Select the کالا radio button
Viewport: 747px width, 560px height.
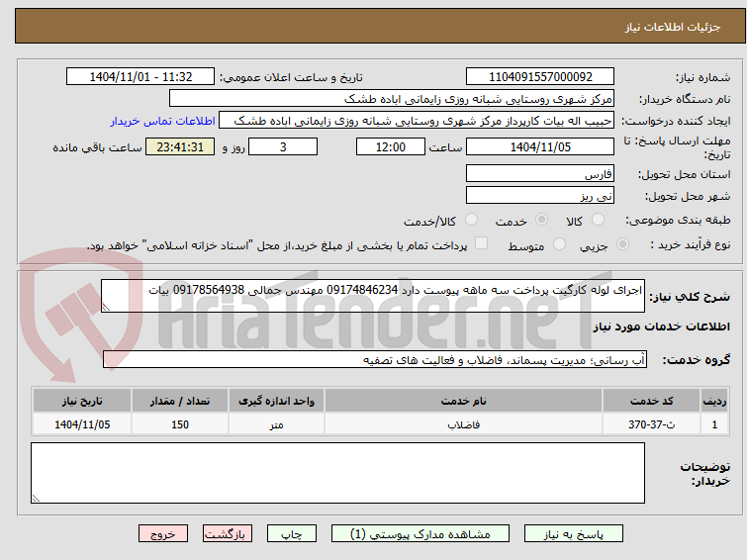pyautogui.click(x=598, y=220)
